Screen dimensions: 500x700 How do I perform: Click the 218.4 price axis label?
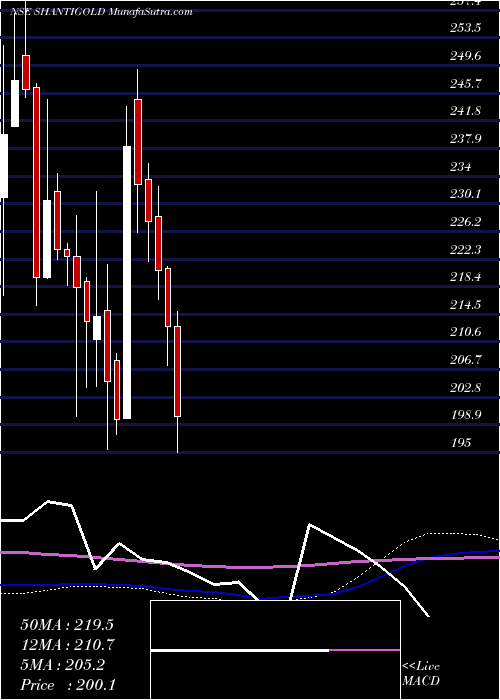[x=466, y=277]
